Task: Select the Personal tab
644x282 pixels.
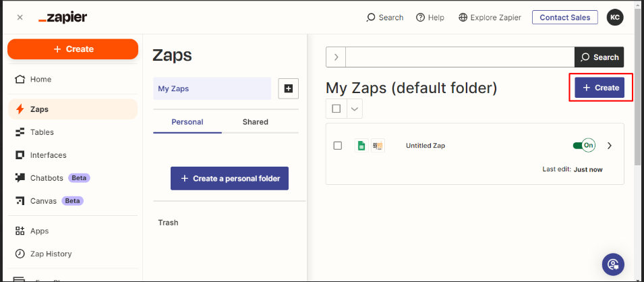Action: coord(187,122)
